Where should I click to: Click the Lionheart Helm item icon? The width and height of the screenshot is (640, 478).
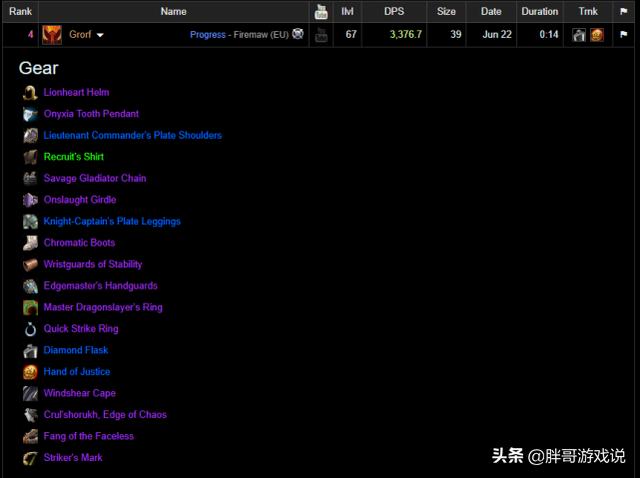[30, 92]
